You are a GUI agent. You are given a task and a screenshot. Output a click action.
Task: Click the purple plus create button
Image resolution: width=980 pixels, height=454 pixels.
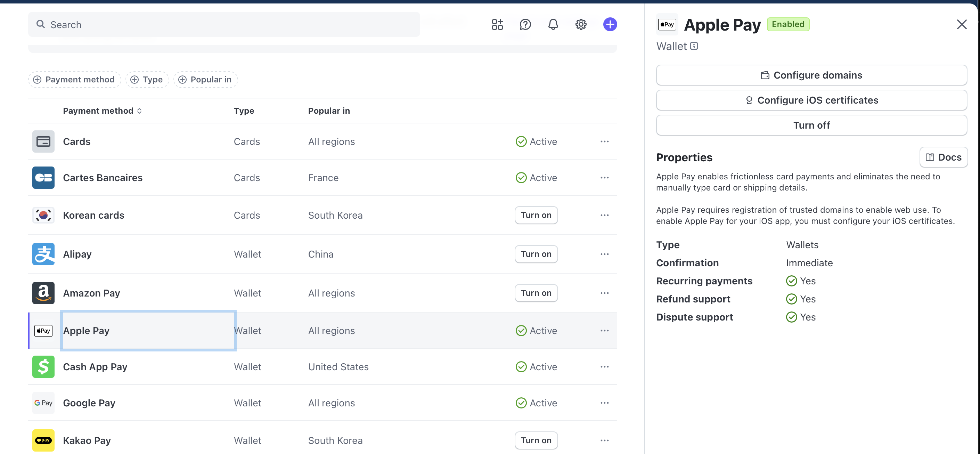click(x=610, y=24)
